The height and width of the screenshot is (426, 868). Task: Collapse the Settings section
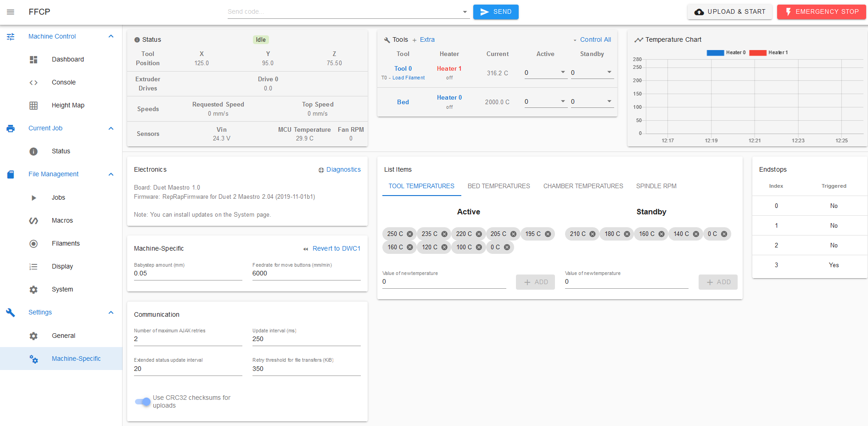point(111,313)
